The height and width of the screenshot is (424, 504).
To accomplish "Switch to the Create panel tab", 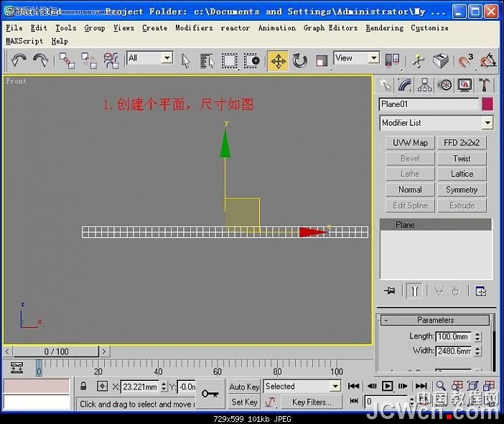I will [x=385, y=86].
